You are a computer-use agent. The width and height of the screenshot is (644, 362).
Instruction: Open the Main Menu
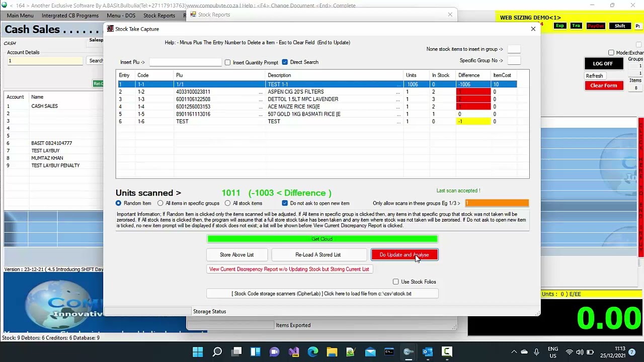coord(20,16)
